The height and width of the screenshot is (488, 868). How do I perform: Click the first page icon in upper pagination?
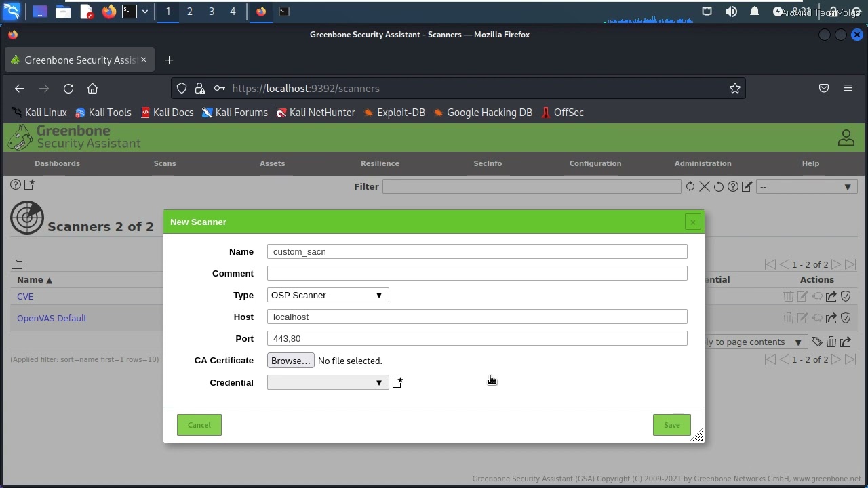770,264
